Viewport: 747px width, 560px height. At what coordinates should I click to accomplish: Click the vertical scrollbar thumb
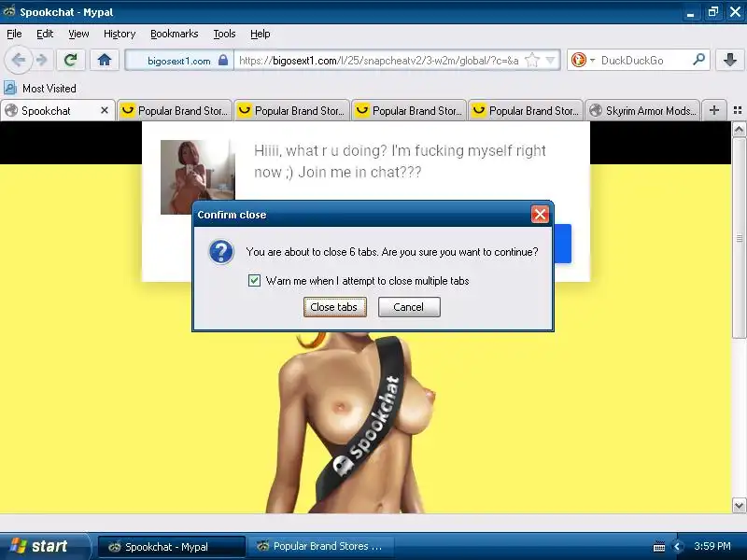(739, 238)
